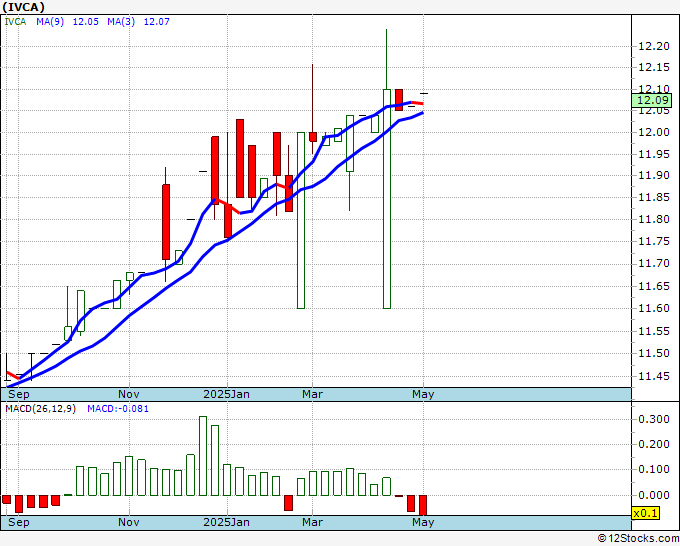
Task: Click the 0.000 MACD axis label
Action: (654, 495)
